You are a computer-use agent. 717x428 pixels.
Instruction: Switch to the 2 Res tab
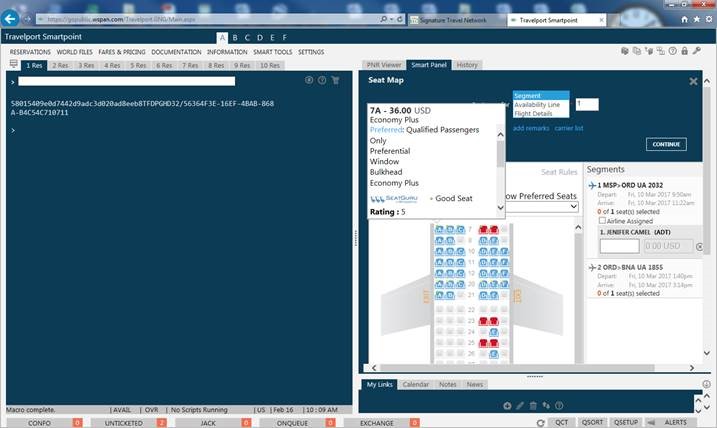(x=60, y=65)
